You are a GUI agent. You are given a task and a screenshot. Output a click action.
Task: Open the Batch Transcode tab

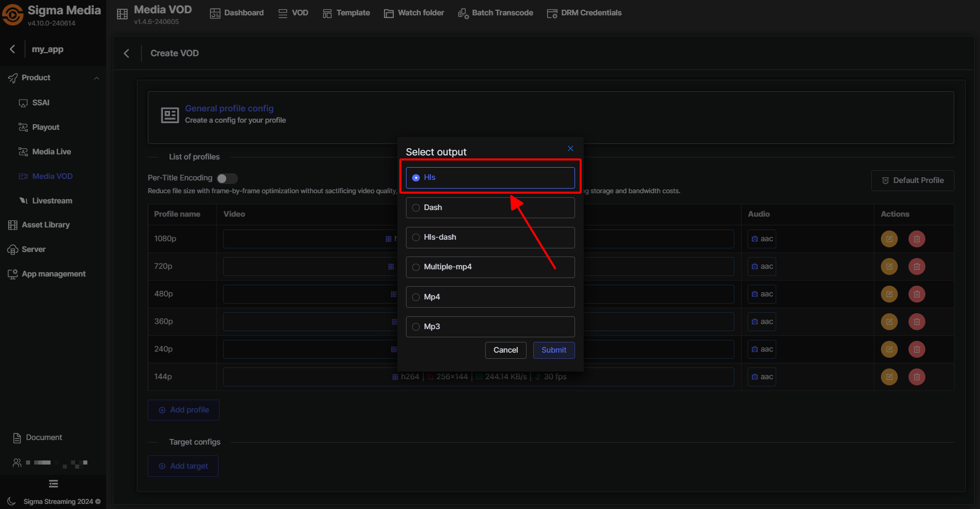495,13
